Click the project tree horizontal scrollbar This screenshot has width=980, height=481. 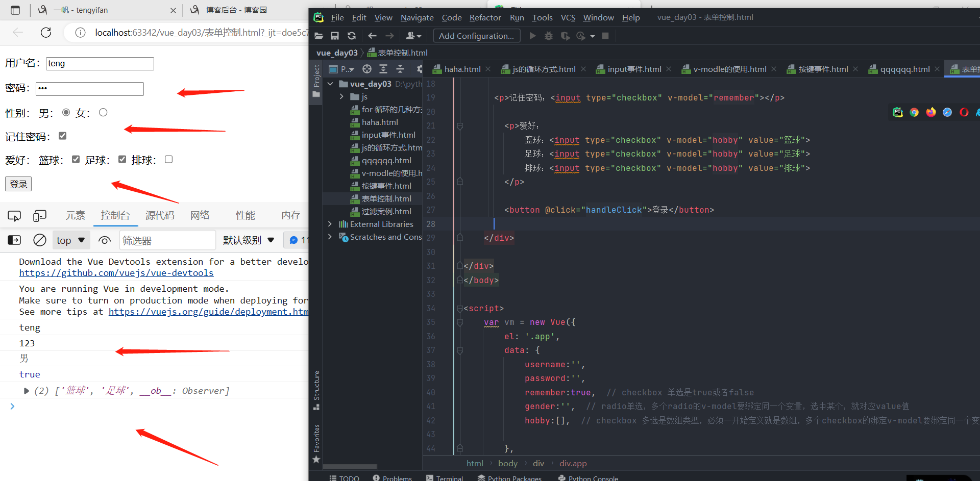[350, 467]
